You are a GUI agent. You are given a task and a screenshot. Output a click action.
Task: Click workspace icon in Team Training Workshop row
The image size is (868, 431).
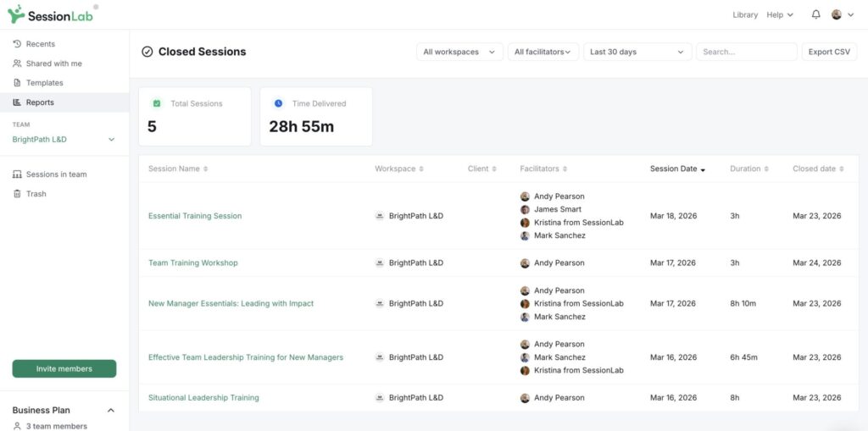pyautogui.click(x=380, y=262)
